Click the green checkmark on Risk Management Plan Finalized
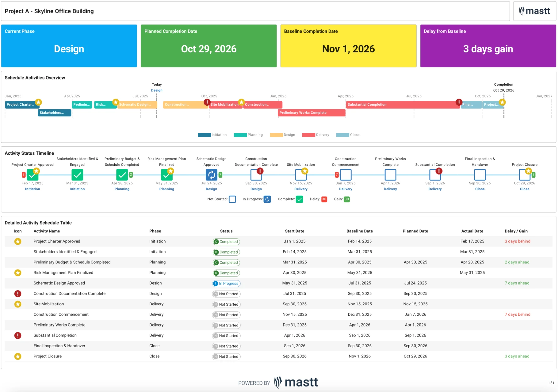The image size is (558, 392). click(166, 175)
